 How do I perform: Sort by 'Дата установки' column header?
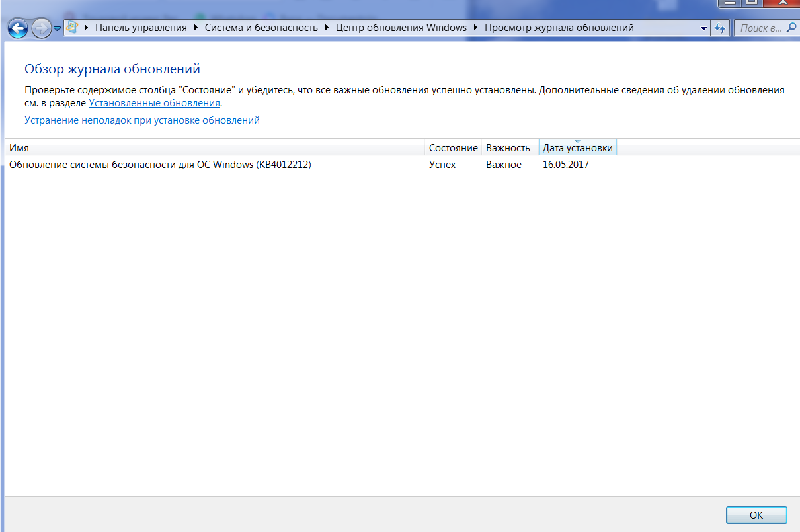pyautogui.click(x=577, y=148)
